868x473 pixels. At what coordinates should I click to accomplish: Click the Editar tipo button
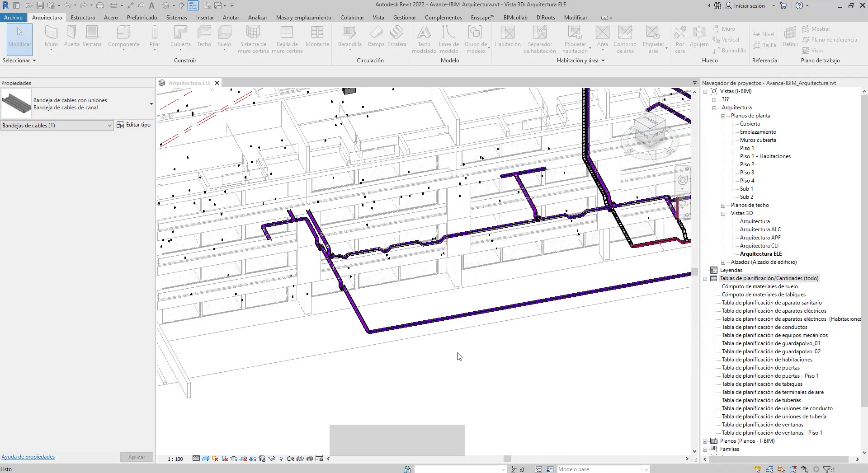[x=133, y=125]
